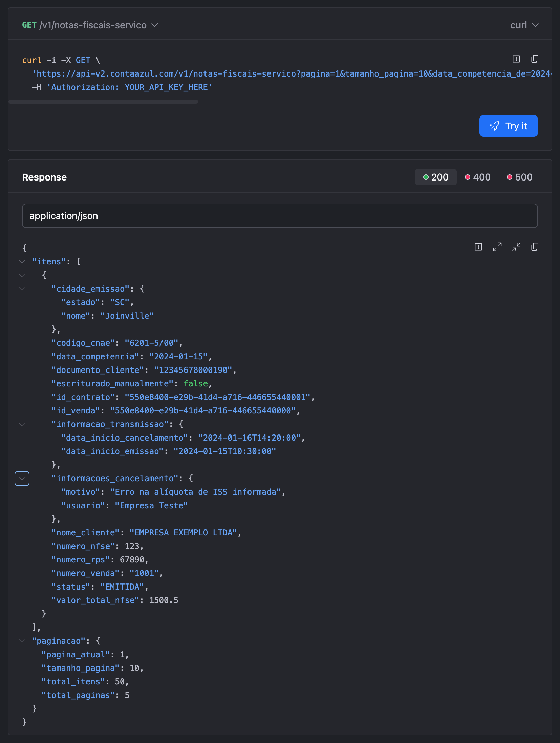This screenshot has height=743, width=560.
Task: Click the rocket Try it button
Action: pyautogui.click(x=508, y=126)
